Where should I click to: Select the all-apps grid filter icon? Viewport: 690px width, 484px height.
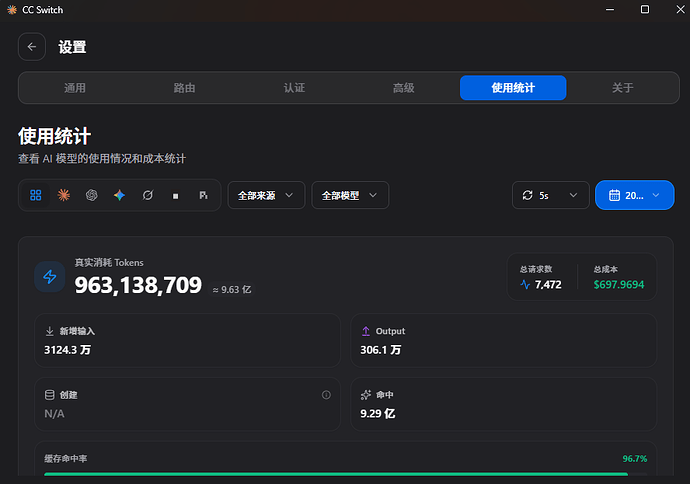click(x=36, y=195)
